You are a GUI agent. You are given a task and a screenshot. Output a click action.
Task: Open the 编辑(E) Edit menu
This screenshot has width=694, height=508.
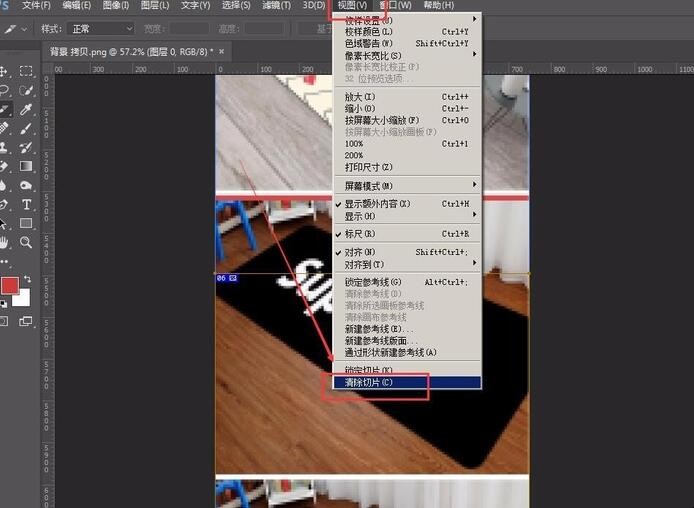[x=77, y=5]
